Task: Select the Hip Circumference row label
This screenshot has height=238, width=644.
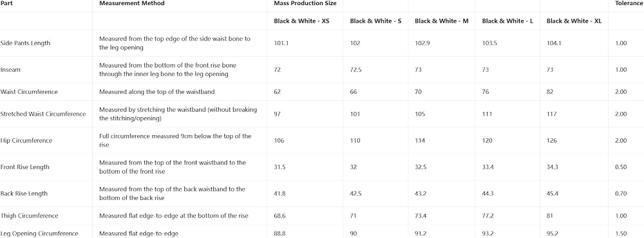Action: click(x=26, y=141)
